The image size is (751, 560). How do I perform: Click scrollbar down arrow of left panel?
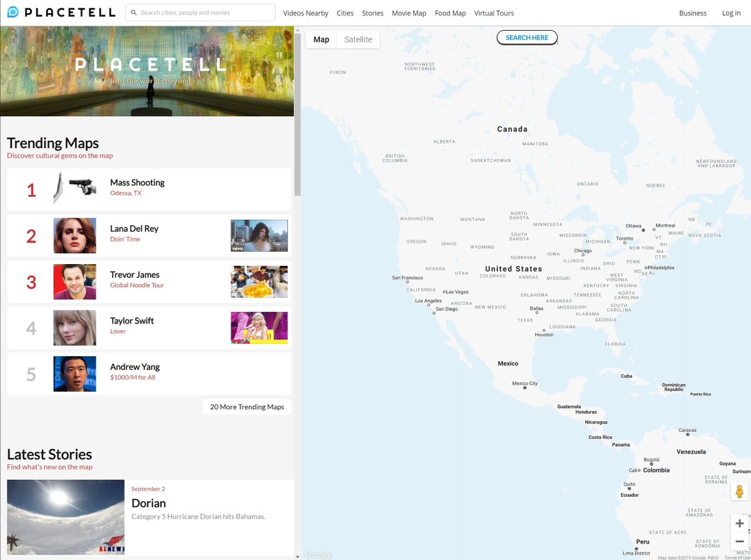tap(297, 556)
